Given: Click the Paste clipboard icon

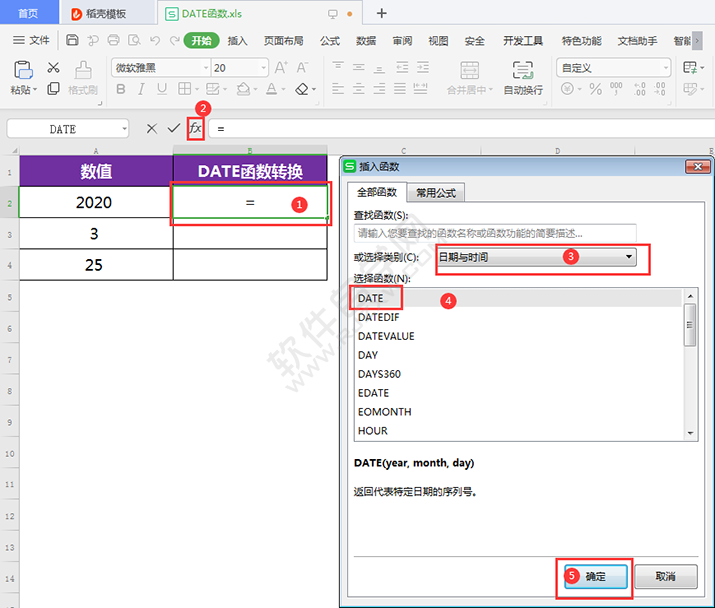Looking at the screenshot, I should coord(23,70).
